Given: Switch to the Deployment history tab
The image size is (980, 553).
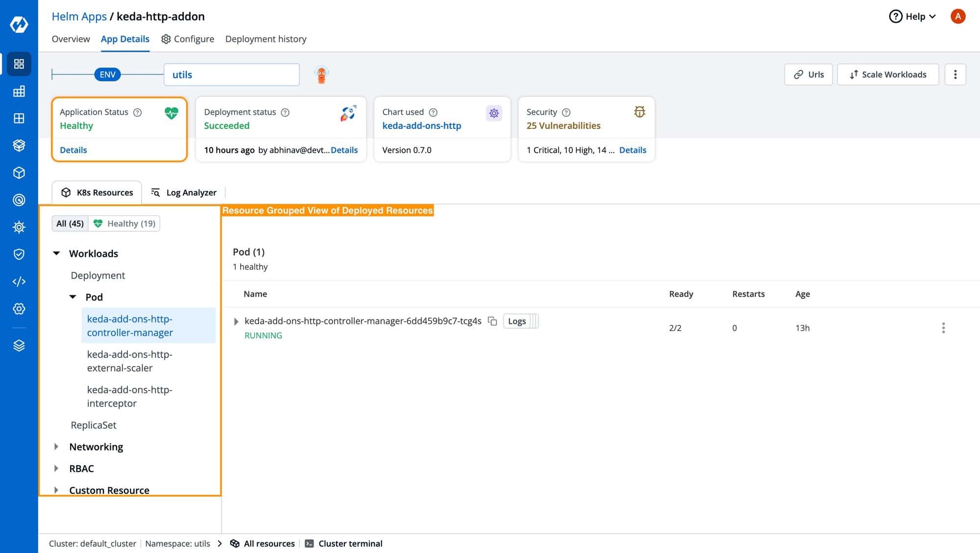Looking at the screenshot, I should click(x=266, y=39).
